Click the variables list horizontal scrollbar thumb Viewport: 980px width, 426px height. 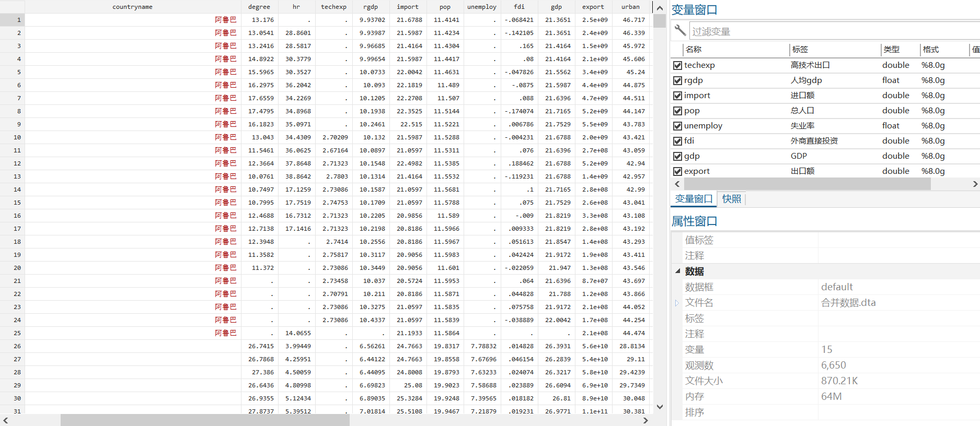click(807, 184)
